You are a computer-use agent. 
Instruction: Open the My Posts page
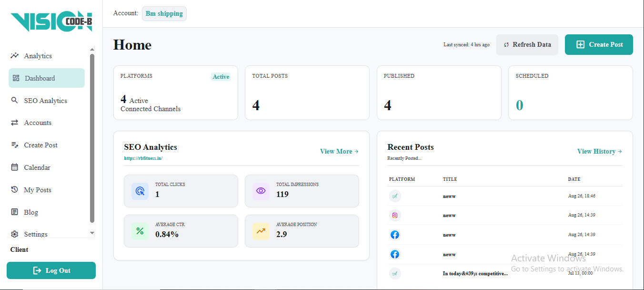[47, 189]
